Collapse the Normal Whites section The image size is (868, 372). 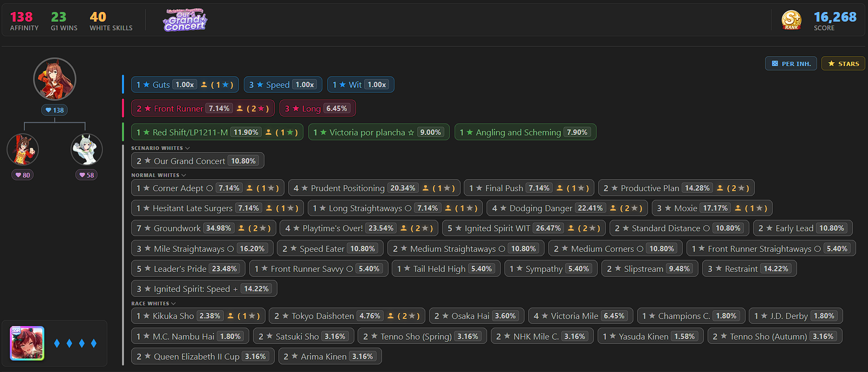pos(158,175)
